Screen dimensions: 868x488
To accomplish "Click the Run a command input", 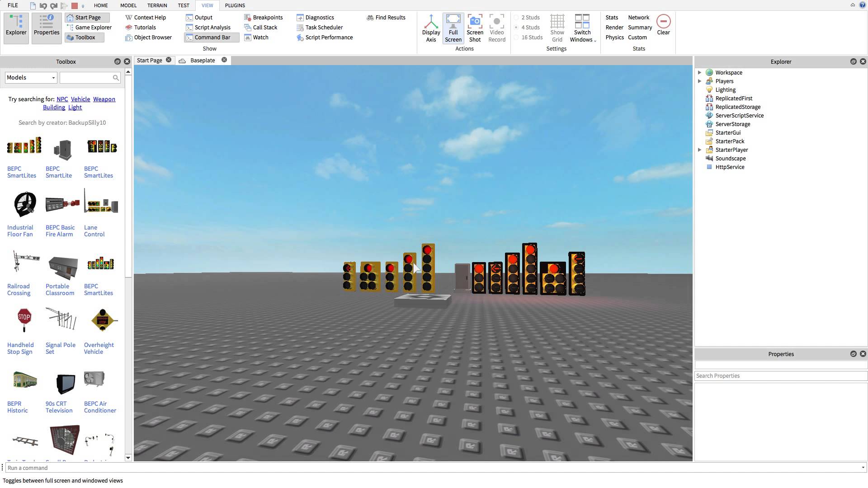I will coord(433,468).
